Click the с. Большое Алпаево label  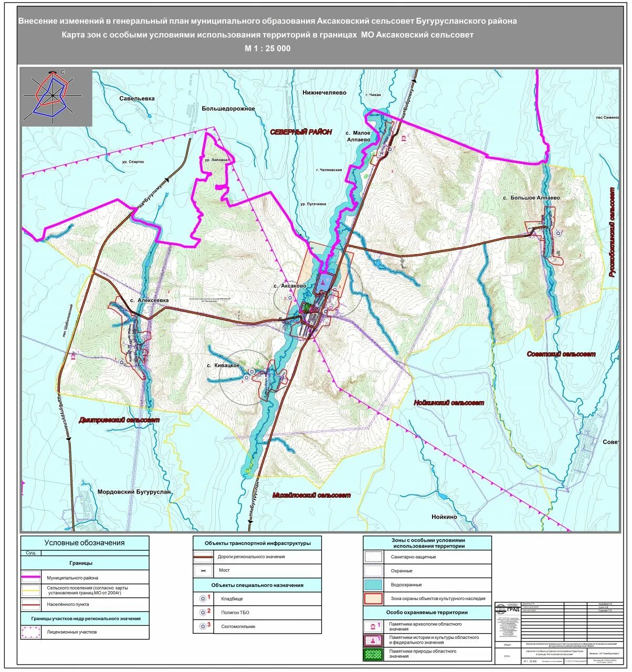531,198
